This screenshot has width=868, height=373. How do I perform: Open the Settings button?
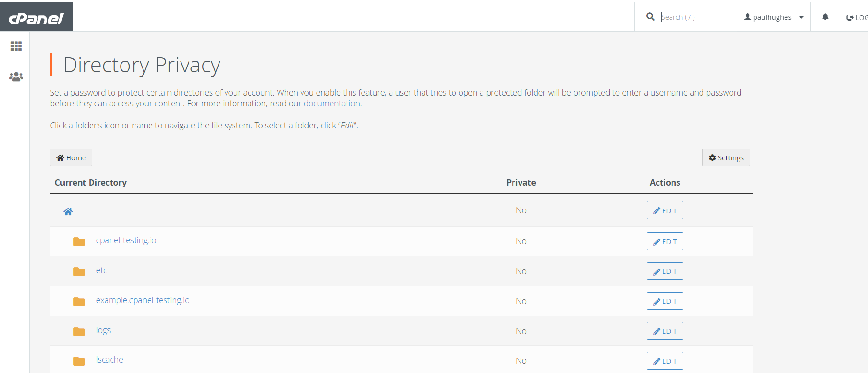click(x=726, y=157)
